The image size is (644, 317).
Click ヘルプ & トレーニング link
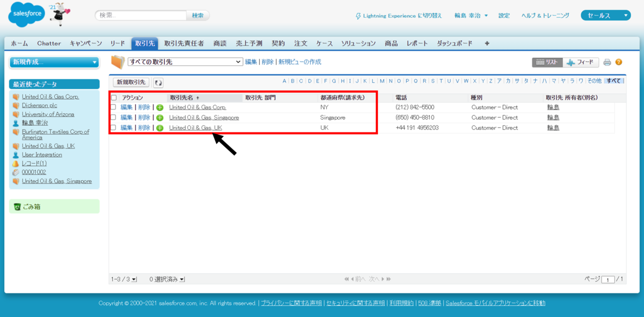pos(545,16)
